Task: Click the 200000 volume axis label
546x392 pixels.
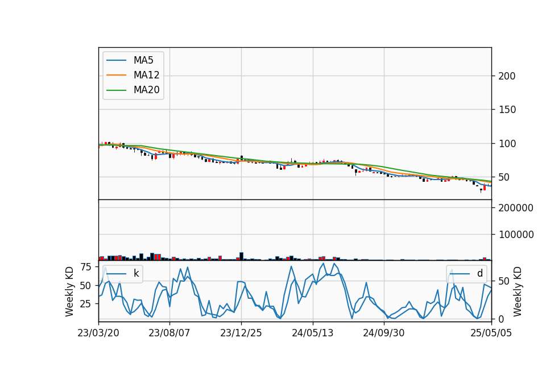Action: 516,208
